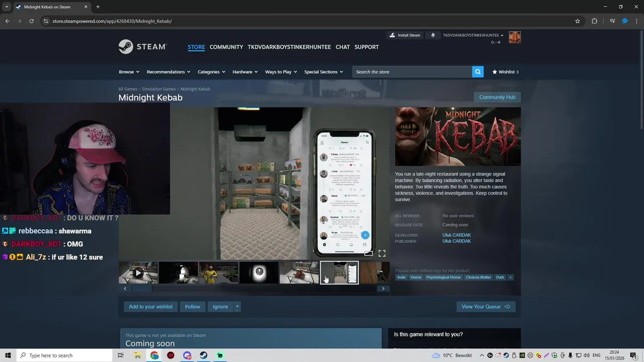The height and width of the screenshot is (362, 644).
Task: Open the tab search dropdown in Chrome
Action: click(7, 7)
